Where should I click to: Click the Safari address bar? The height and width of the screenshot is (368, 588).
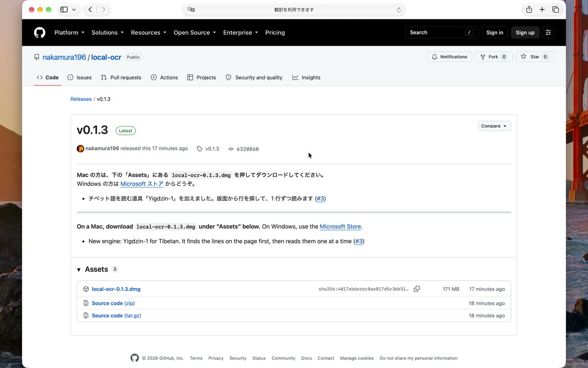click(294, 9)
